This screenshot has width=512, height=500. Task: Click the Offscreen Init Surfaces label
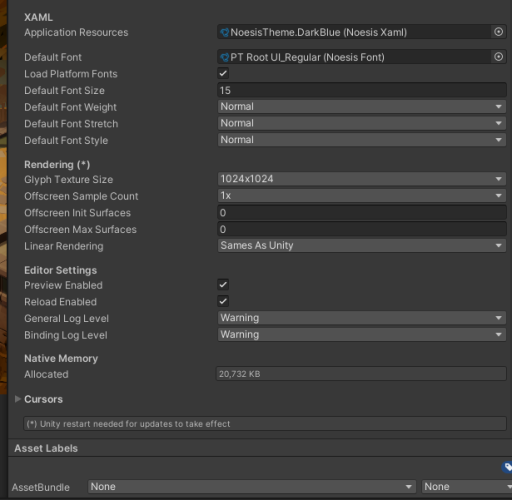point(77,213)
